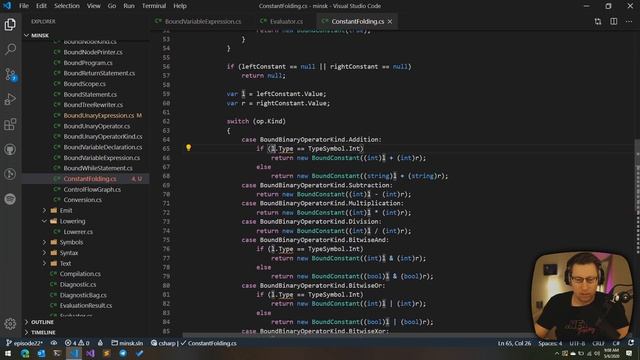The height and width of the screenshot is (360, 640).
Task: Click the lightbulb code action on line 65
Action: [189, 148]
